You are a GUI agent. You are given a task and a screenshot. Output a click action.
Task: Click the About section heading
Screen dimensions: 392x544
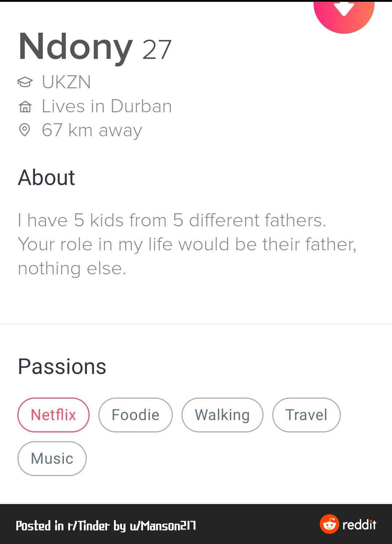click(46, 178)
